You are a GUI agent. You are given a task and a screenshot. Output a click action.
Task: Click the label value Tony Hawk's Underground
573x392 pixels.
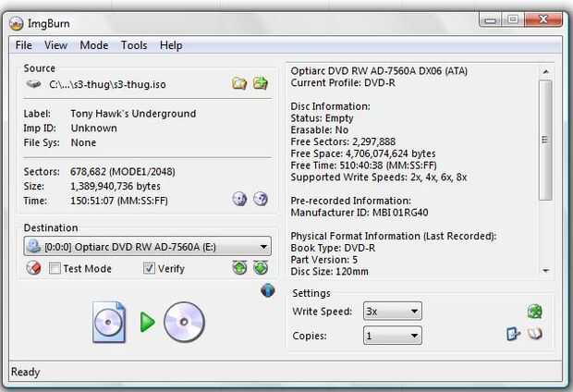point(133,114)
